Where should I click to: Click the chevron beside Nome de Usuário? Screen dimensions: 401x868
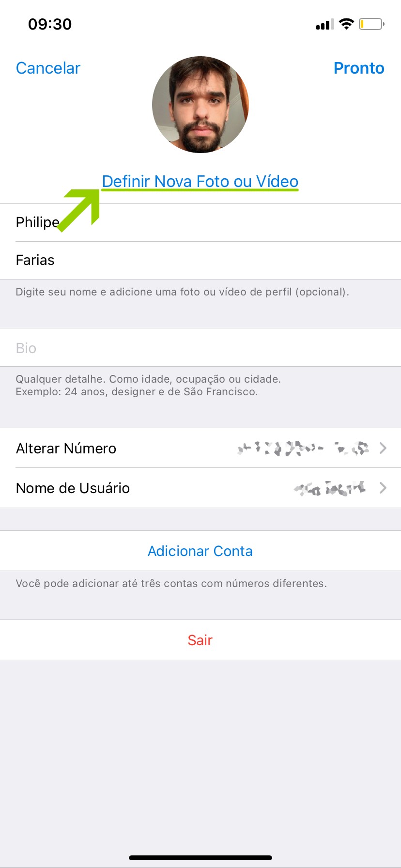pyautogui.click(x=383, y=488)
